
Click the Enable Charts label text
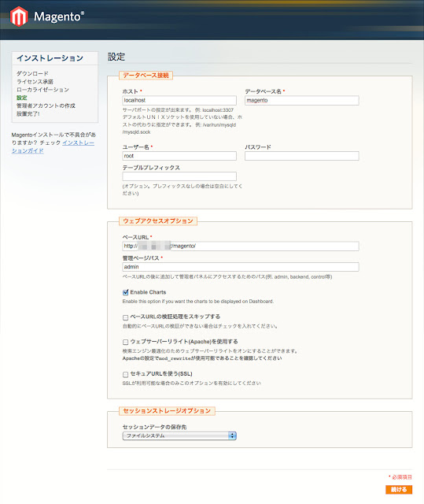tap(148, 292)
